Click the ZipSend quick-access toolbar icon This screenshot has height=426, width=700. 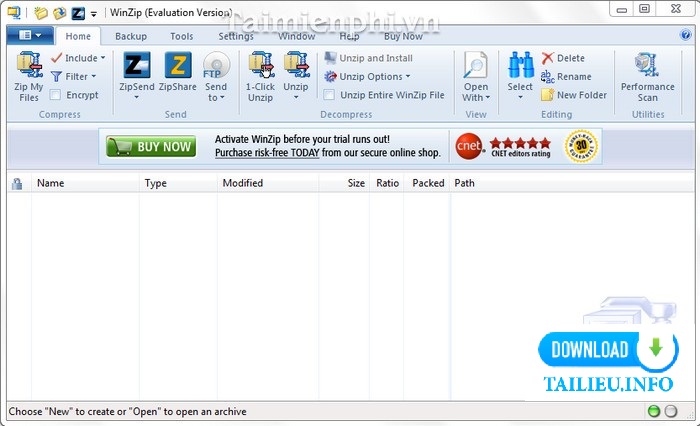[x=78, y=13]
